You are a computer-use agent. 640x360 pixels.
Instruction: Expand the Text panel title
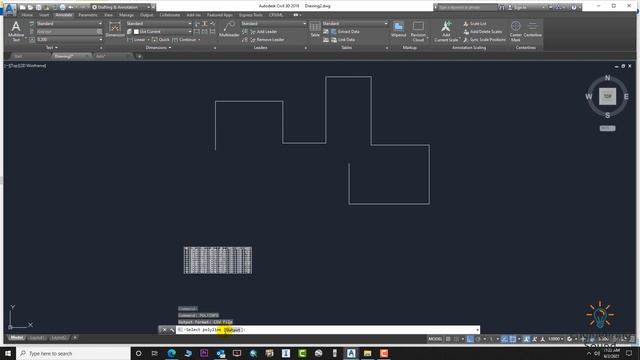(x=51, y=48)
